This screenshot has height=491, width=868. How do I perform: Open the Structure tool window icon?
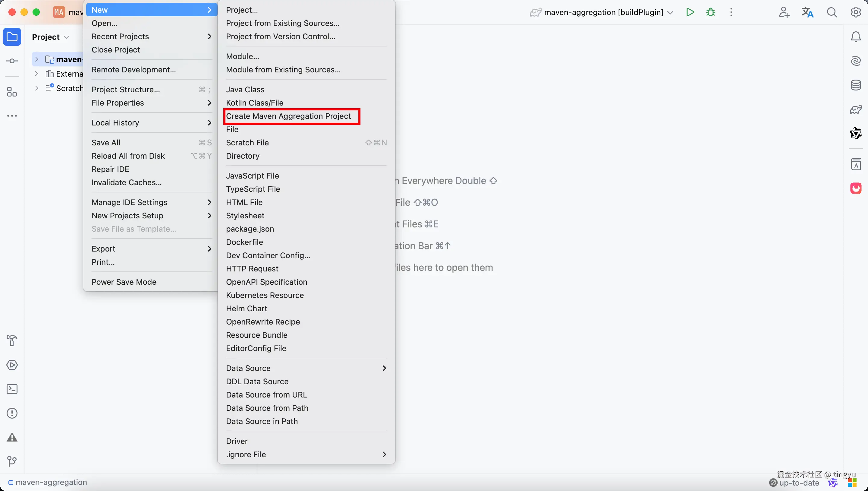click(x=12, y=92)
